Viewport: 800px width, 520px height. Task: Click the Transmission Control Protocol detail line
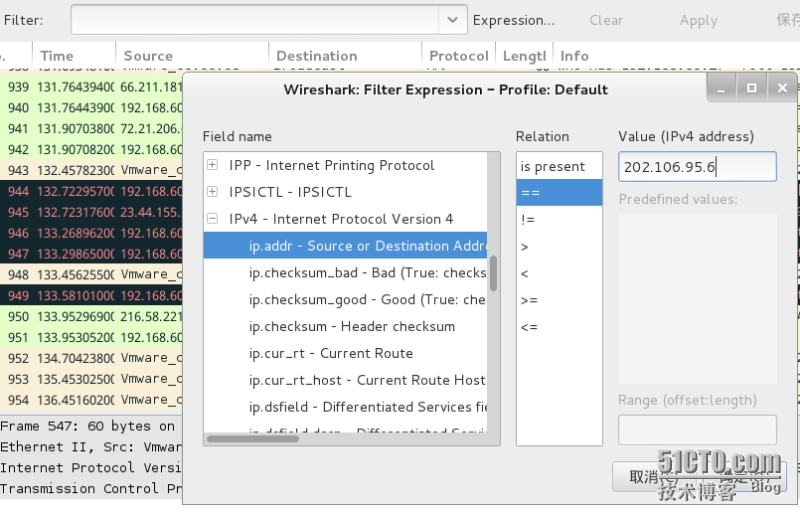coord(91,488)
